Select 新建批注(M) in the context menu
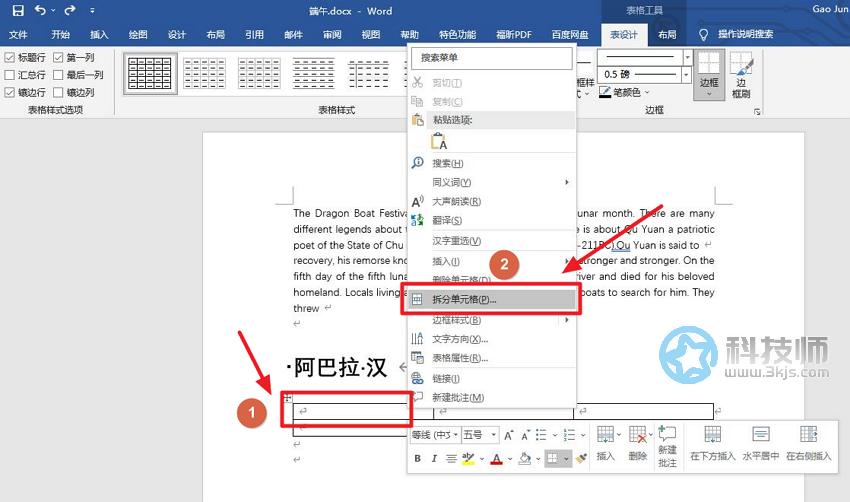This screenshot has height=502, width=850. [x=491, y=397]
